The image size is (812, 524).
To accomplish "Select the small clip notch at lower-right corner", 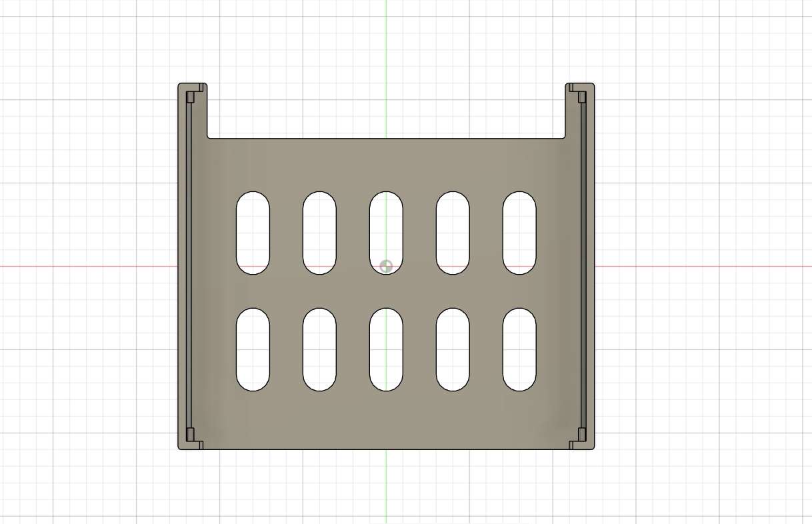I will click(x=582, y=435).
